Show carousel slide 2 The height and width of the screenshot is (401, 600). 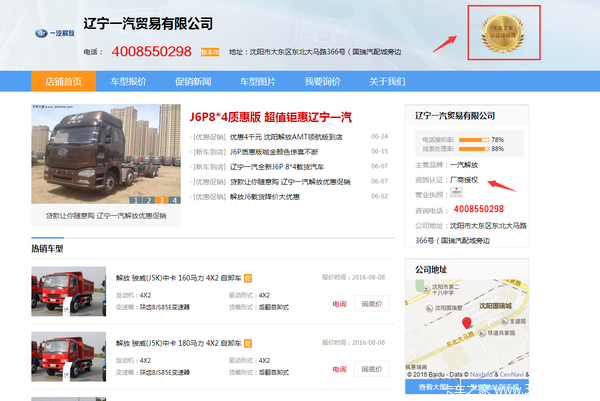tap(149, 200)
